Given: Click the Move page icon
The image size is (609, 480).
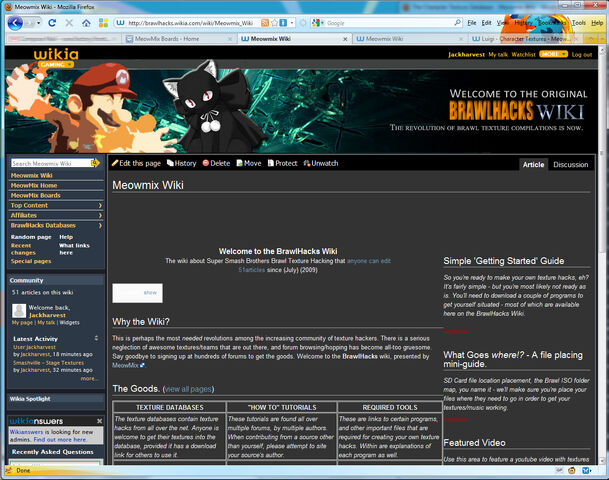Looking at the screenshot, I should [240, 163].
